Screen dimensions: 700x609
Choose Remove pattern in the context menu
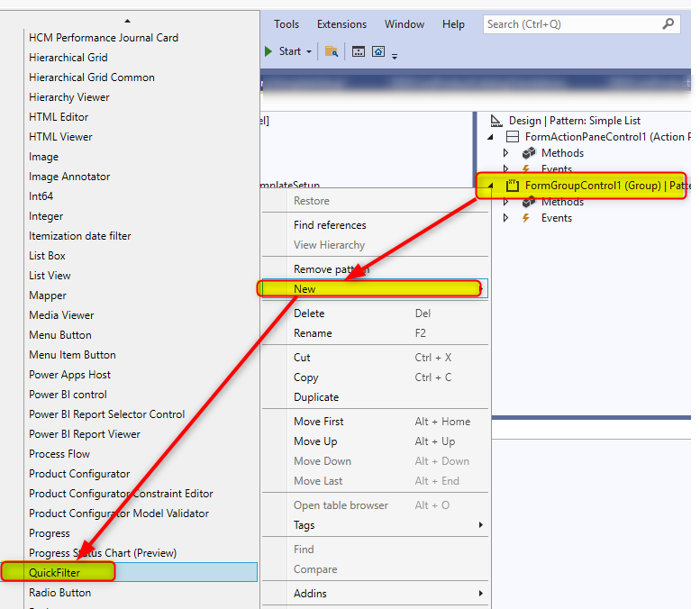point(375,269)
